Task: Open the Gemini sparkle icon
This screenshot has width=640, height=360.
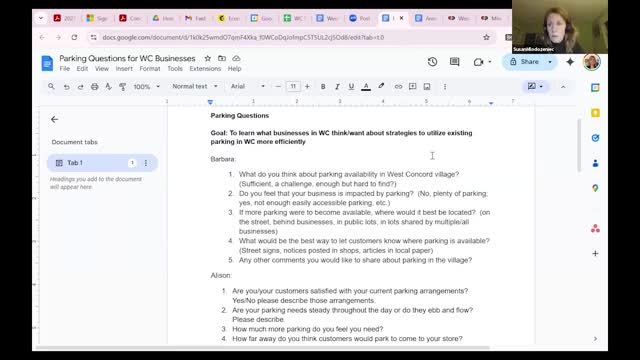Action: [570, 62]
